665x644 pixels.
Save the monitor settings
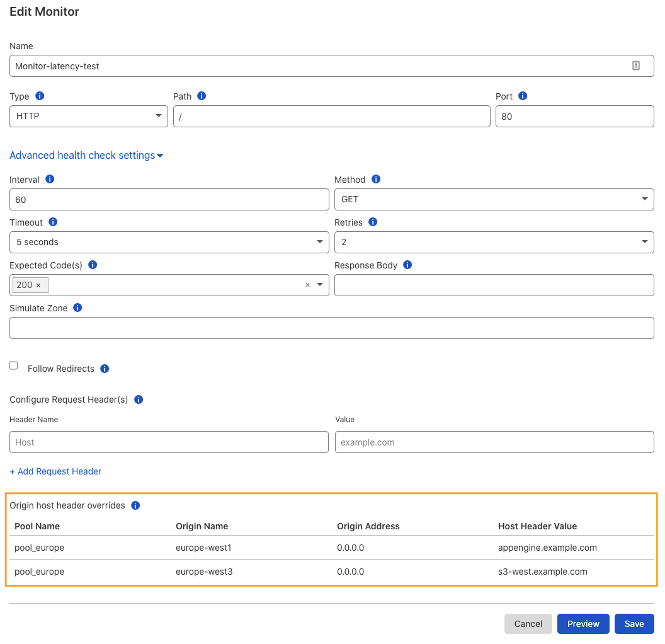click(634, 624)
